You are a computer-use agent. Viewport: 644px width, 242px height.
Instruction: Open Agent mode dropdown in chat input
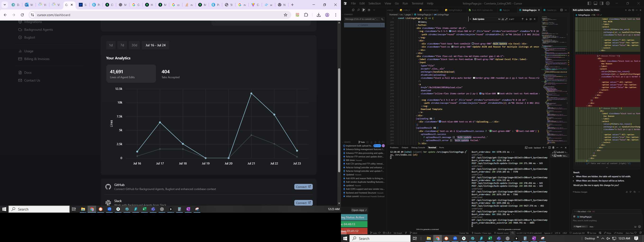point(581,227)
